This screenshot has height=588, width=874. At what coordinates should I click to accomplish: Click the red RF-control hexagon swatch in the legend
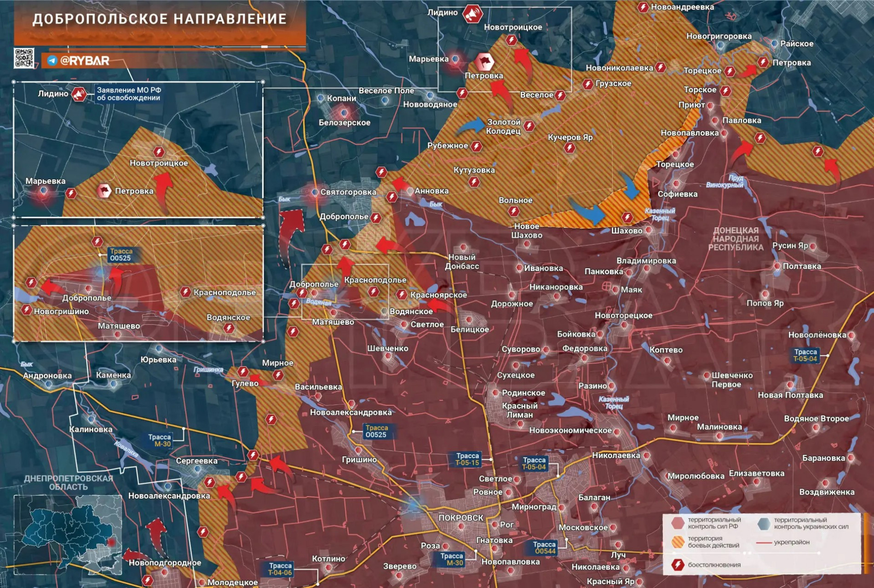pyautogui.click(x=678, y=523)
